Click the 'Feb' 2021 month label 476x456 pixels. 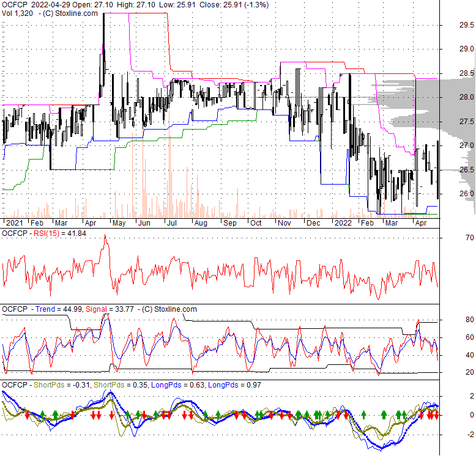pos(37,223)
